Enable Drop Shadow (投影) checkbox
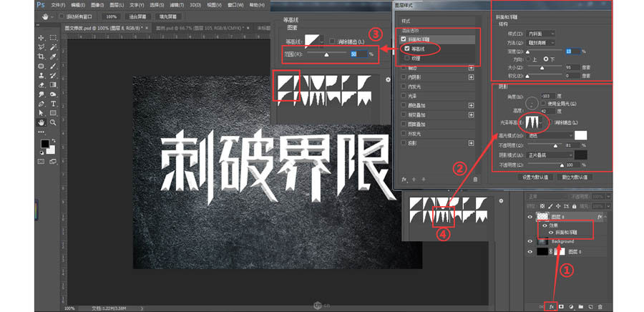Viewport: 644px width, 312px height. click(x=404, y=143)
